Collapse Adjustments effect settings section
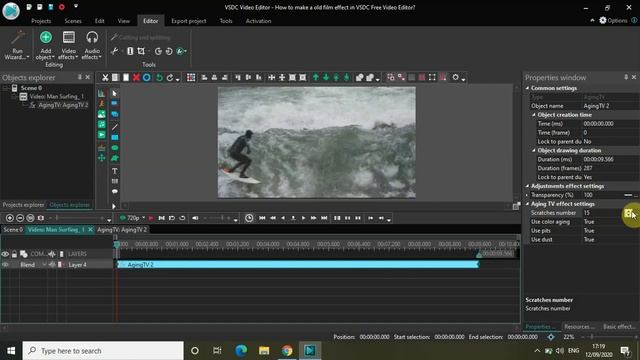640x360 pixels. [527, 186]
